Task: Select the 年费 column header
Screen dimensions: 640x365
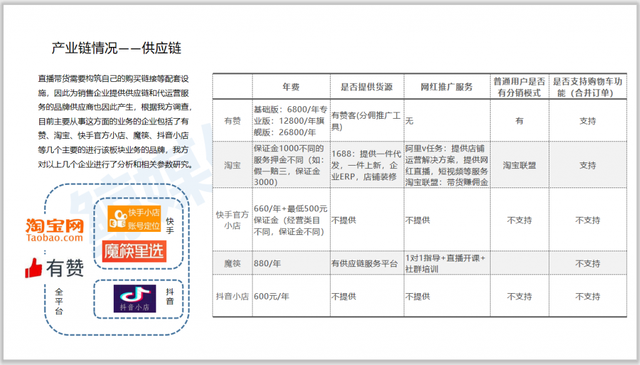Action: pyautogui.click(x=291, y=87)
